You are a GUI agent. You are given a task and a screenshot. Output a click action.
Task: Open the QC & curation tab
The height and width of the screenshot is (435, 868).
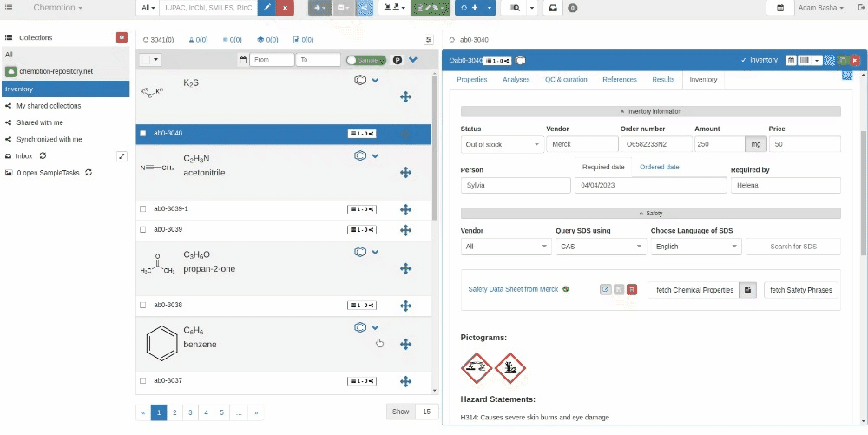pyautogui.click(x=566, y=79)
